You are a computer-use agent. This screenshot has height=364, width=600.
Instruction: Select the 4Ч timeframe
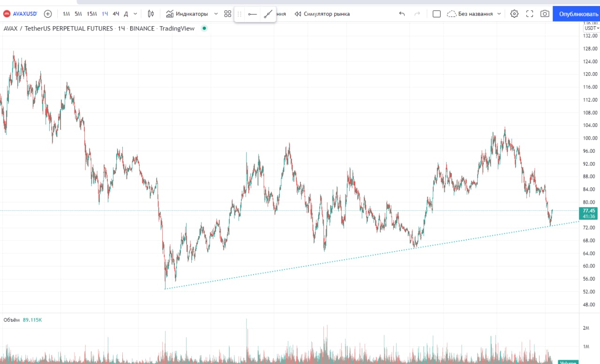[x=116, y=14]
